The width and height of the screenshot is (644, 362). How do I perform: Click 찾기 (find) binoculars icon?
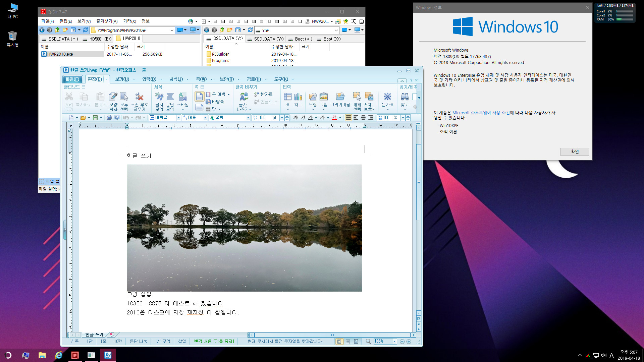(405, 101)
